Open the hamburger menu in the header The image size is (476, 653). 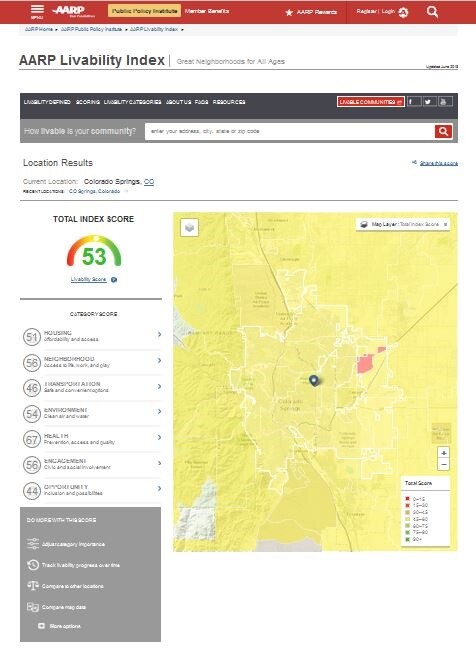click(x=37, y=12)
